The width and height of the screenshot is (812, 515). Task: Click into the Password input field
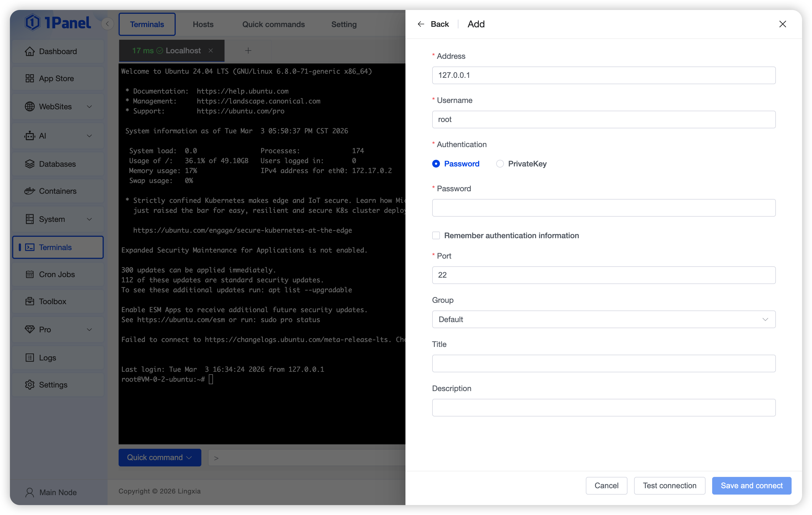click(x=603, y=208)
